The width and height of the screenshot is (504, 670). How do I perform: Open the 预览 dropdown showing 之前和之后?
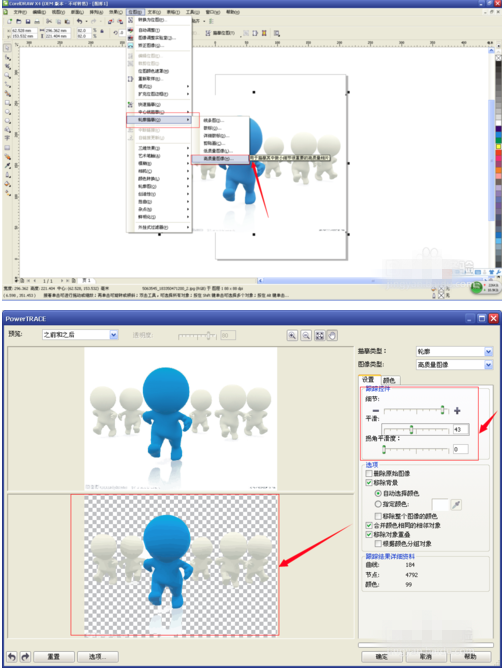coord(80,335)
